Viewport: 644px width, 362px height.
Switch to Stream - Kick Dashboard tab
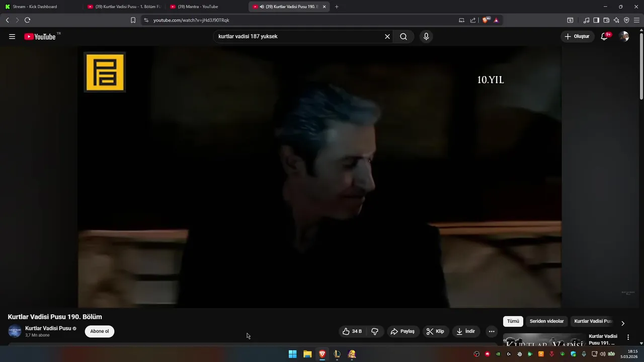[x=41, y=7]
